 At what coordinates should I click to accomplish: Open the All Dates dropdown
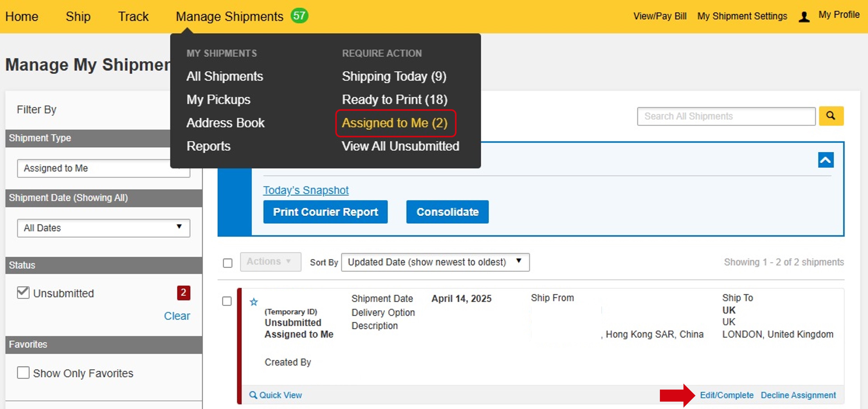point(103,228)
